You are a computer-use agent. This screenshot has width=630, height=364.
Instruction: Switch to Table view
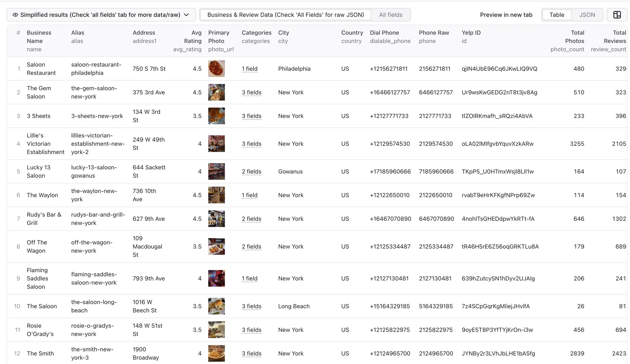coord(556,15)
